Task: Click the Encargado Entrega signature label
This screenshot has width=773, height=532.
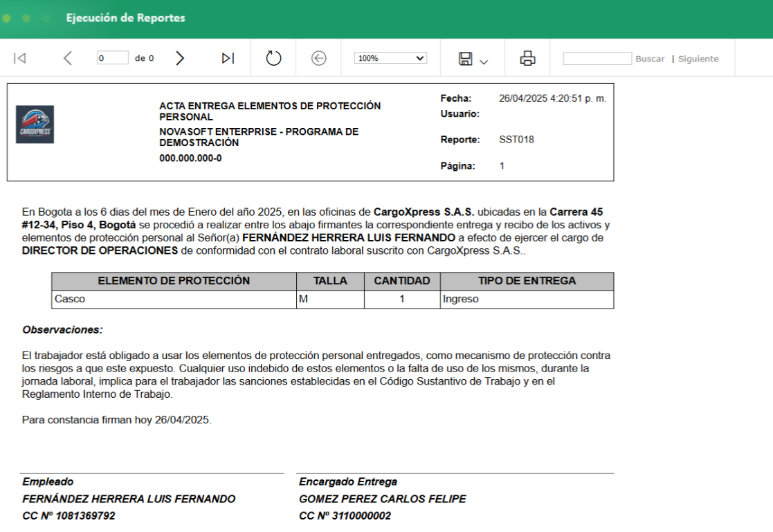Action: click(348, 481)
